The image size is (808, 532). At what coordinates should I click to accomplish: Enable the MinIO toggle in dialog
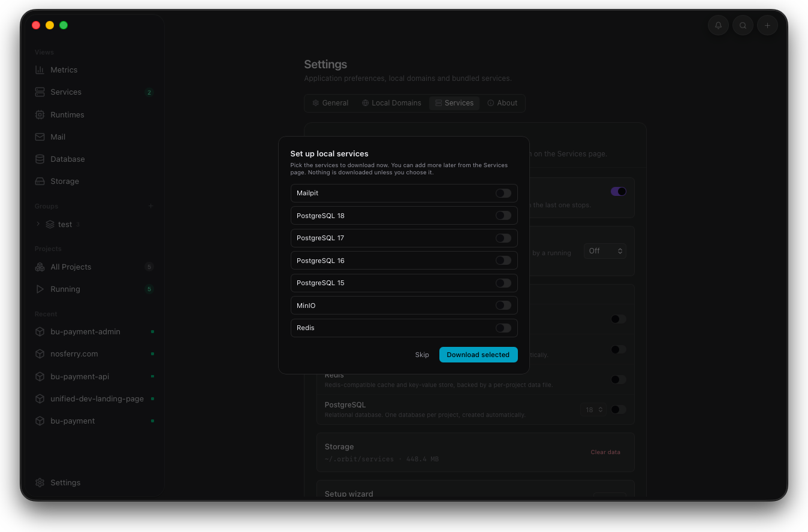coord(504,306)
